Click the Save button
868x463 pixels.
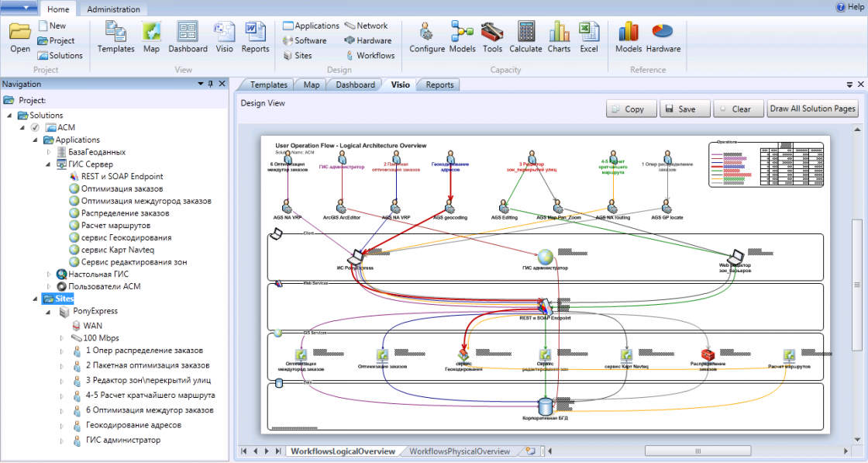685,109
